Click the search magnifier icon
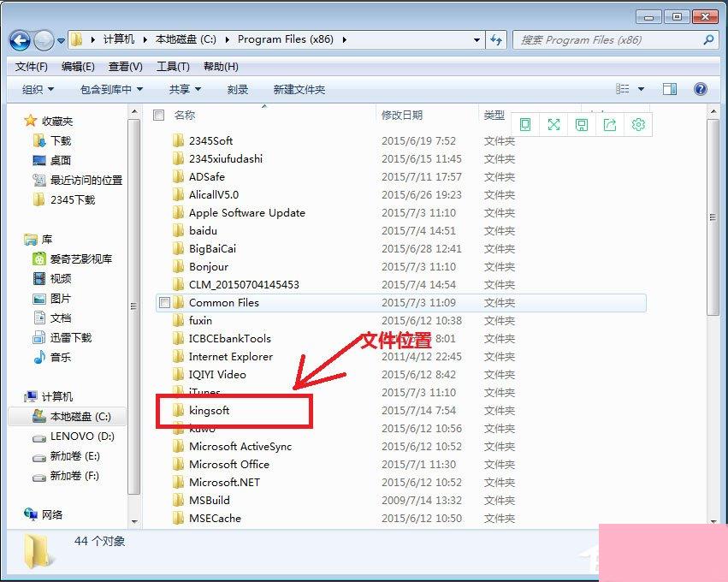728x582 pixels. [708, 40]
